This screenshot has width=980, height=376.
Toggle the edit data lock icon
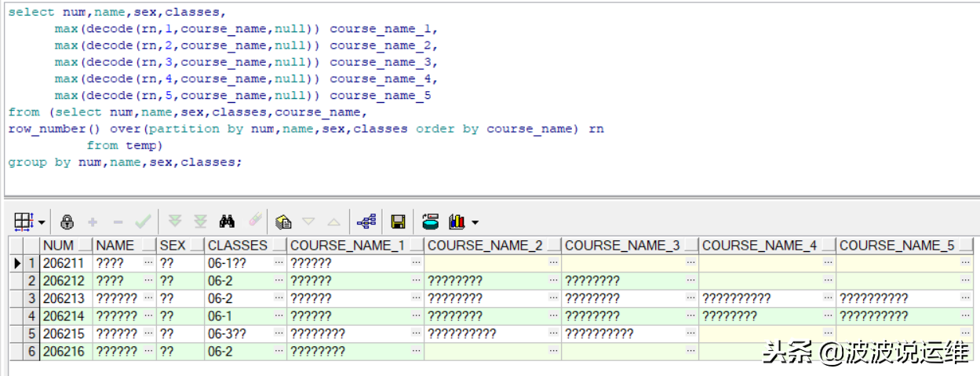tap(67, 221)
